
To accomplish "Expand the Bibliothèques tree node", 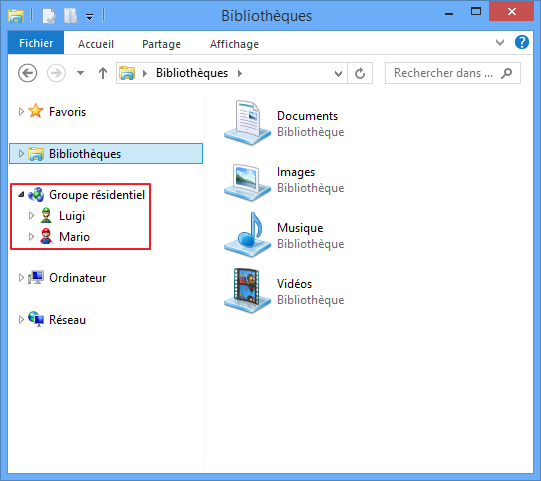I will coord(21,153).
